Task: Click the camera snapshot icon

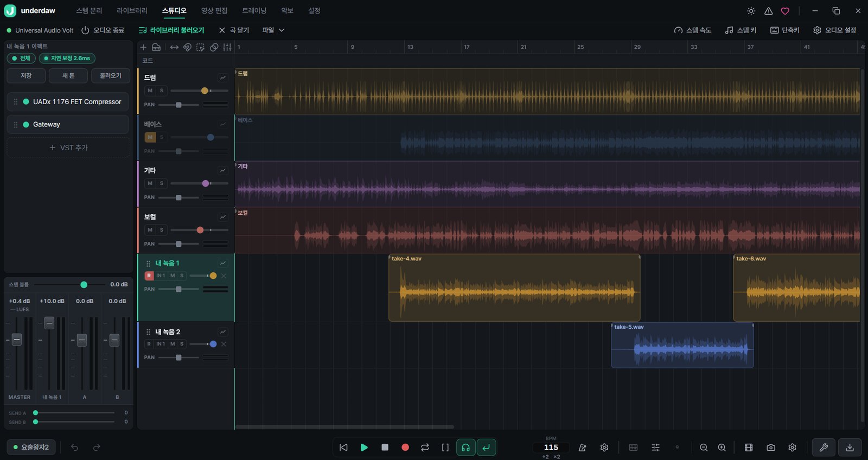Action: pyautogui.click(x=771, y=448)
